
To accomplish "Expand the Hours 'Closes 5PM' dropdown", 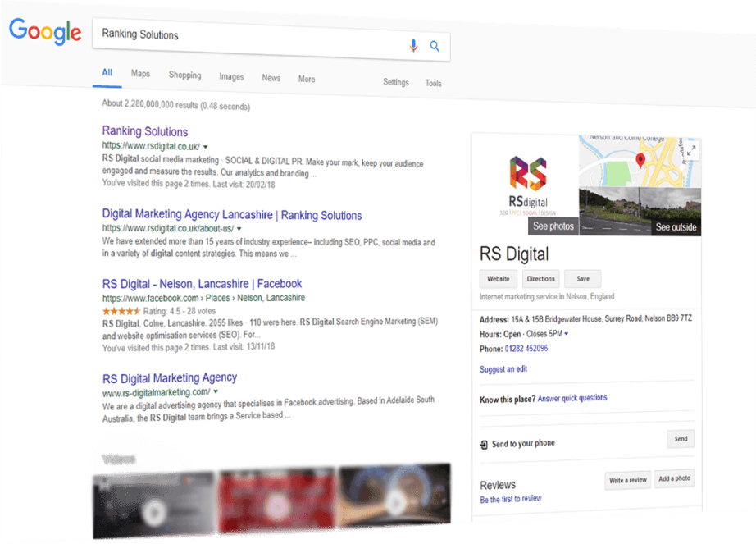I will tap(566, 335).
